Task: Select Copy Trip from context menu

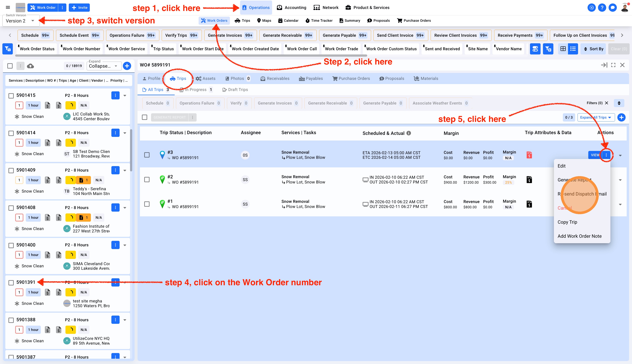Action: (567, 222)
